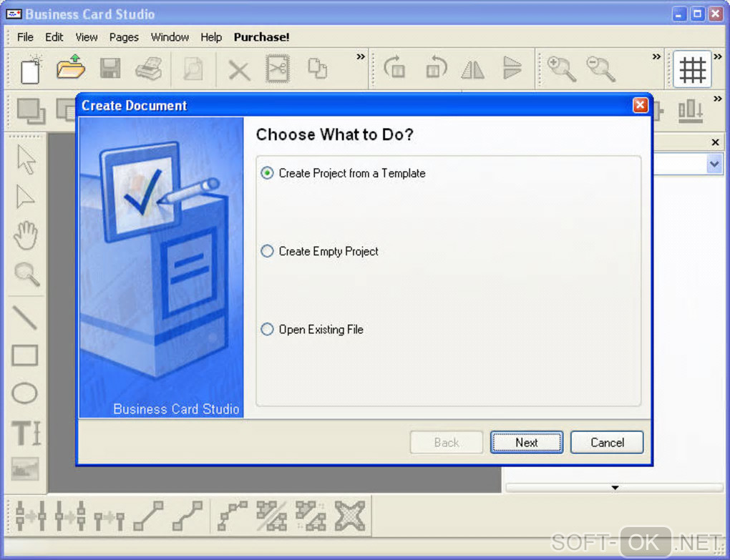Click the Cancel button
The width and height of the screenshot is (730, 560).
(x=607, y=442)
